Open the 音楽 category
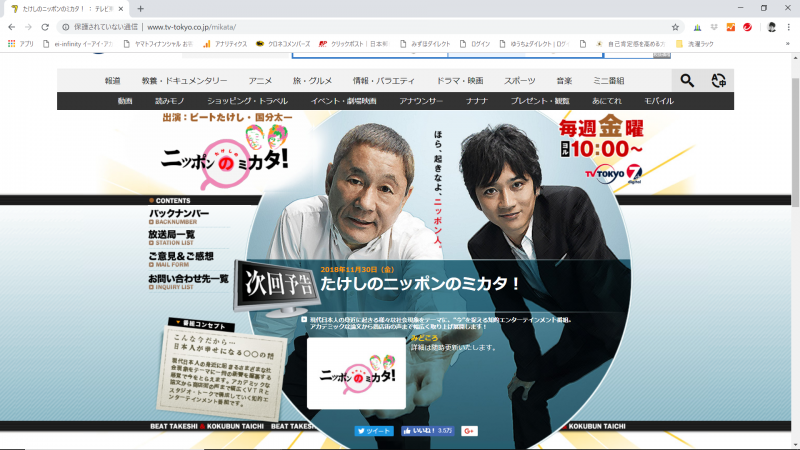Viewport: 800px width, 450px height. tap(564, 81)
